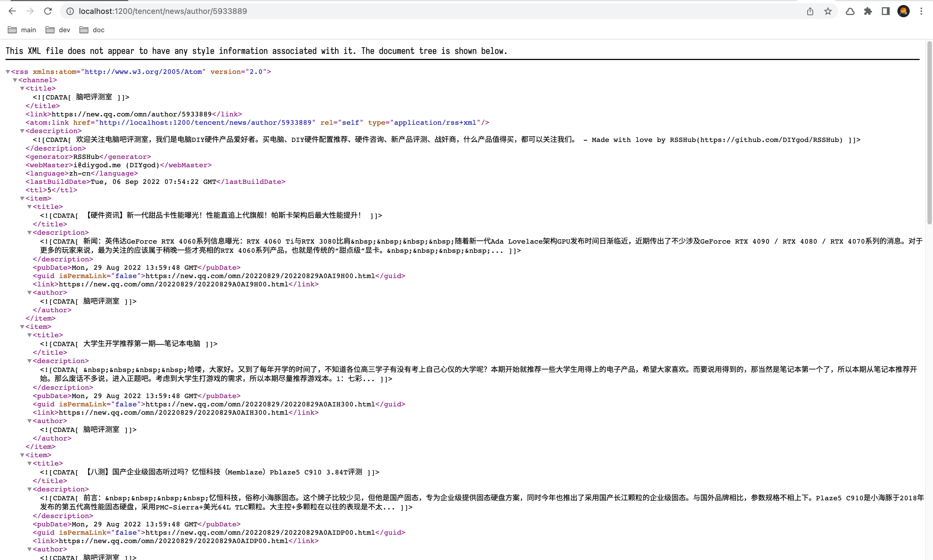Toggle the bookmark star for this page

coord(828,11)
